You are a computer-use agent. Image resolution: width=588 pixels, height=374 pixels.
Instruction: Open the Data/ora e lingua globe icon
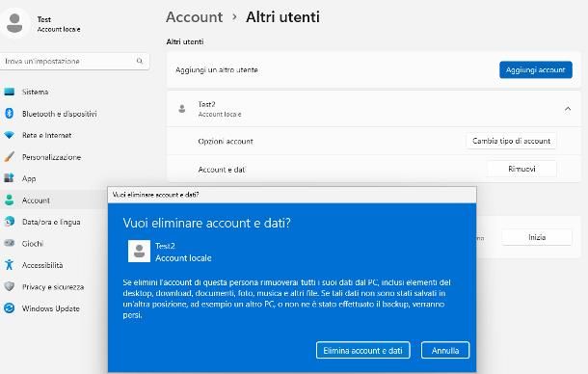[9, 222]
